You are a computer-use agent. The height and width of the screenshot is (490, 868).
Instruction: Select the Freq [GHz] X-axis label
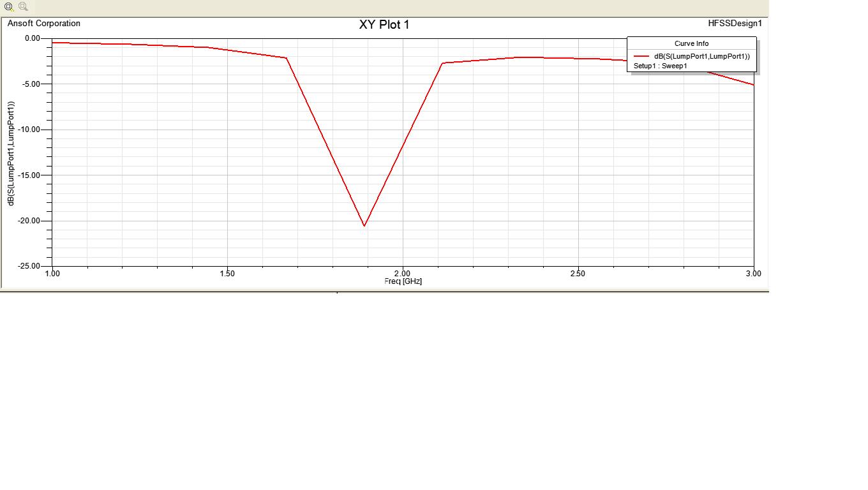(x=403, y=281)
